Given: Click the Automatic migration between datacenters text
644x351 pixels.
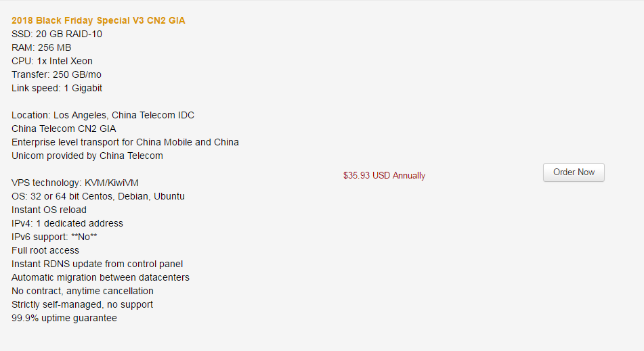Looking at the screenshot, I should tap(100, 277).
